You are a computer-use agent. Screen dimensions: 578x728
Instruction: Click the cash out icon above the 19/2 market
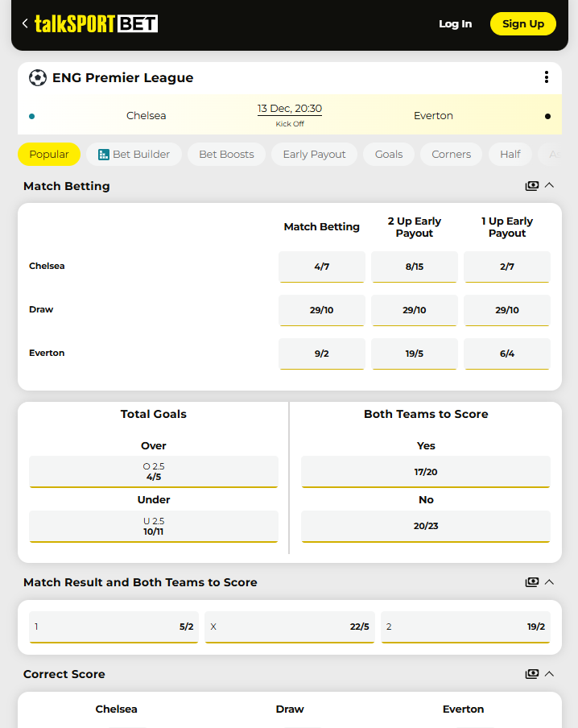[x=532, y=581]
